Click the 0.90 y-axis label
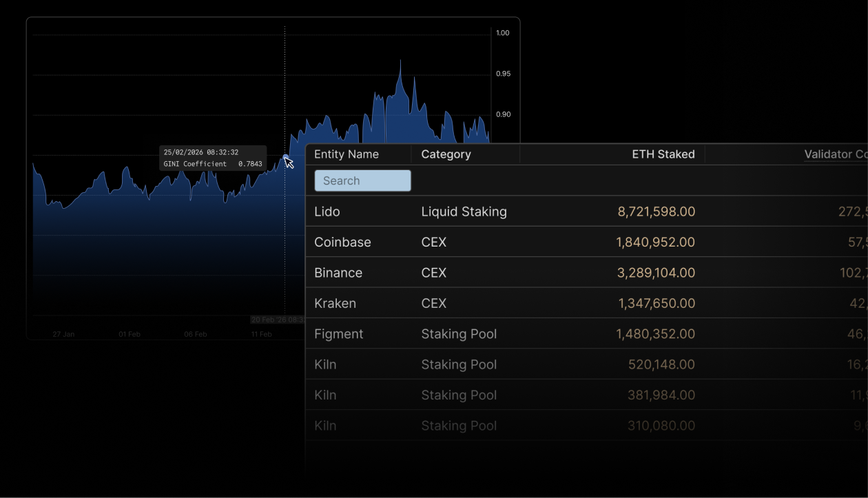Image resolution: width=868 pixels, height=498 pixels. [503, 114]
